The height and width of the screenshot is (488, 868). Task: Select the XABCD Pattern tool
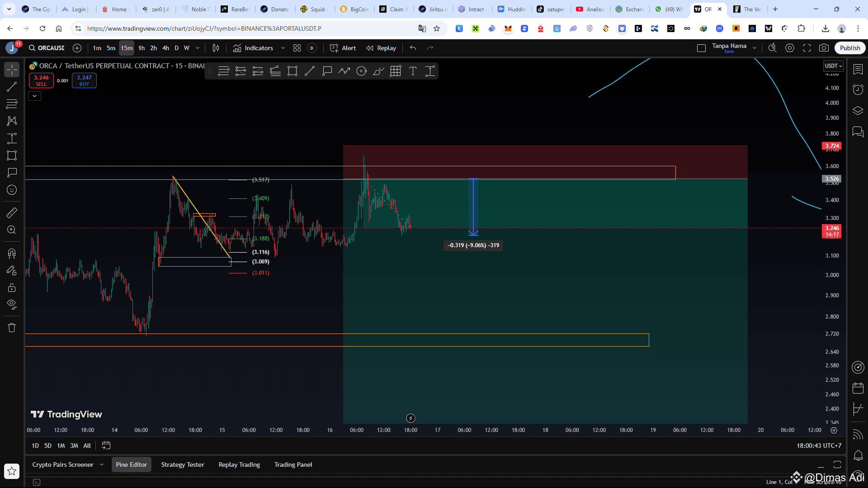(x=12, y=121)
